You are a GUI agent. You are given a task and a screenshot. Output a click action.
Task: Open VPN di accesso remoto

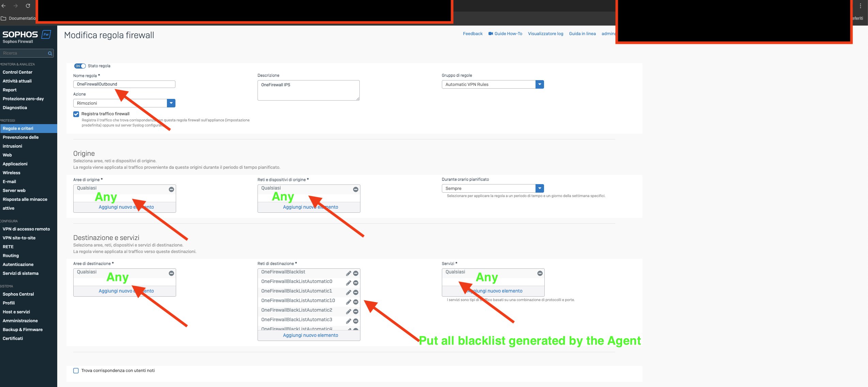26,229
